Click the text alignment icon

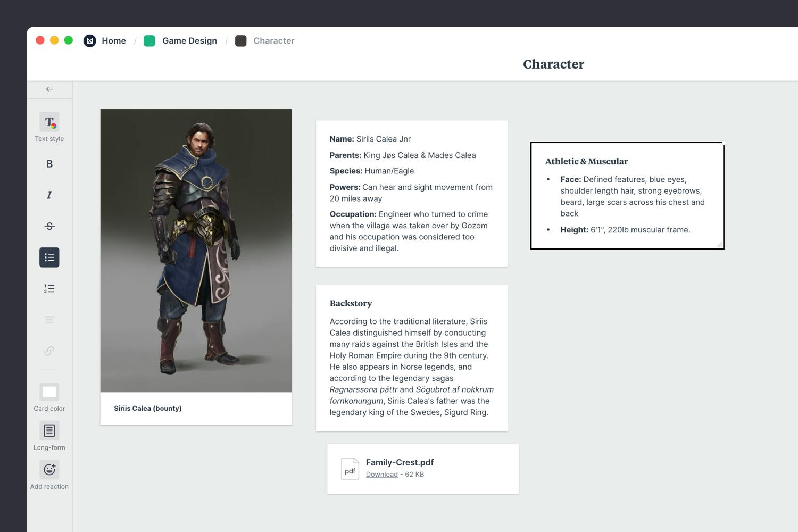point(49,320)
